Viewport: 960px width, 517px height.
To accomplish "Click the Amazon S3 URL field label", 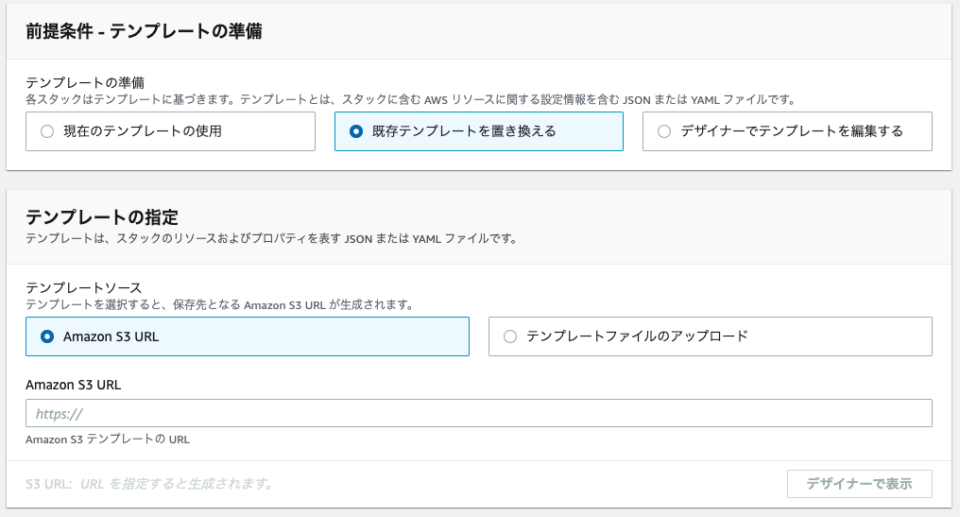I will 73,385.
